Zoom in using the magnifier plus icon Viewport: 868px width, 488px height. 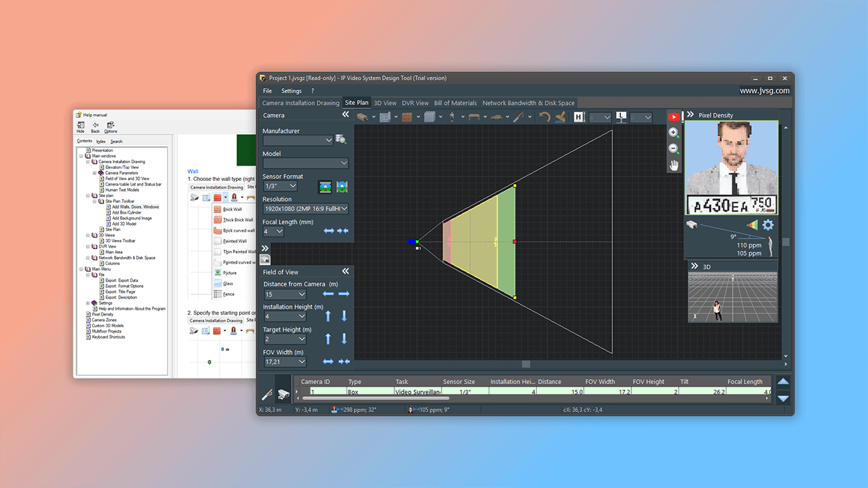(674, 133)
